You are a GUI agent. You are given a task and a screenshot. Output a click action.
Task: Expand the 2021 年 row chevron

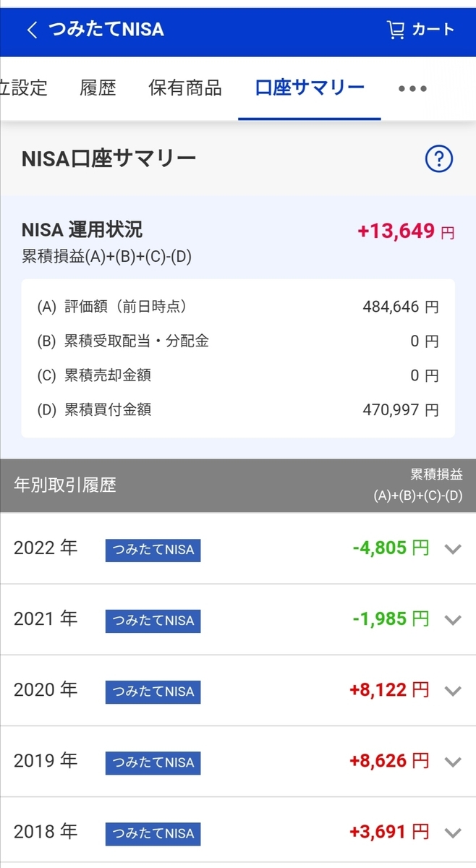[x=453, y=620]
